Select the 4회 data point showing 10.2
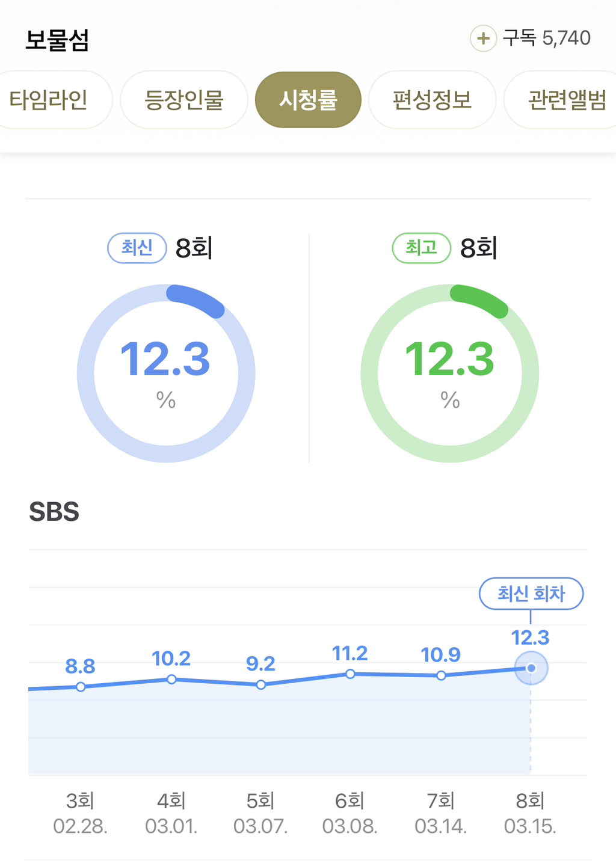616x866 pixels. [171, 680]
